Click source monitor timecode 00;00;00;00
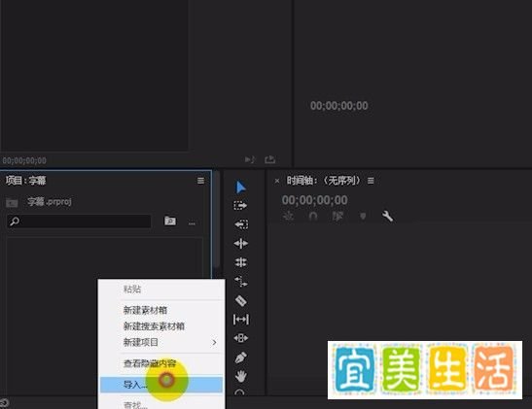The height and width of the screenshot is (409, 532). [24, 160]
